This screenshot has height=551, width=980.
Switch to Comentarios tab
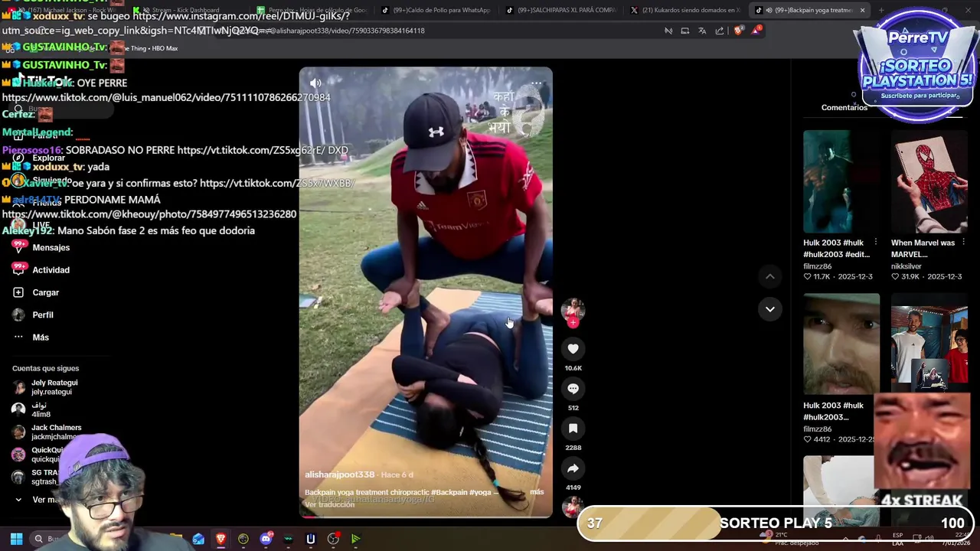tap(844, 108)
